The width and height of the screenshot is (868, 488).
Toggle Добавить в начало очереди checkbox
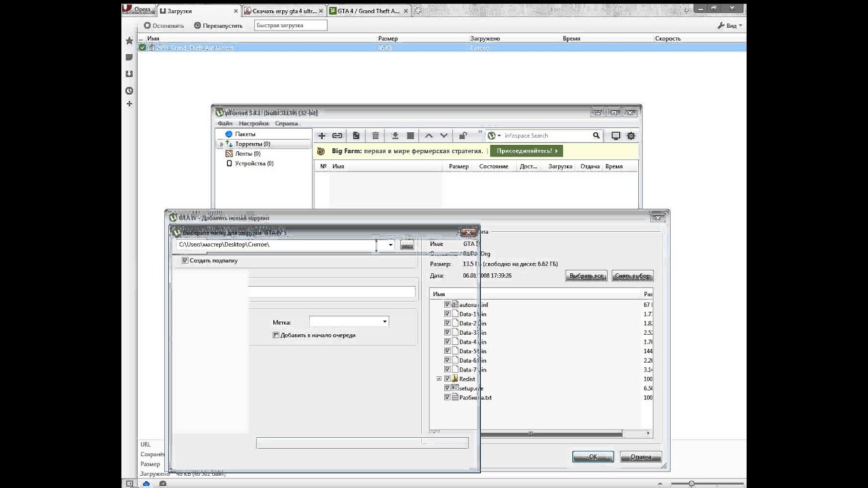tap(276, 335)
